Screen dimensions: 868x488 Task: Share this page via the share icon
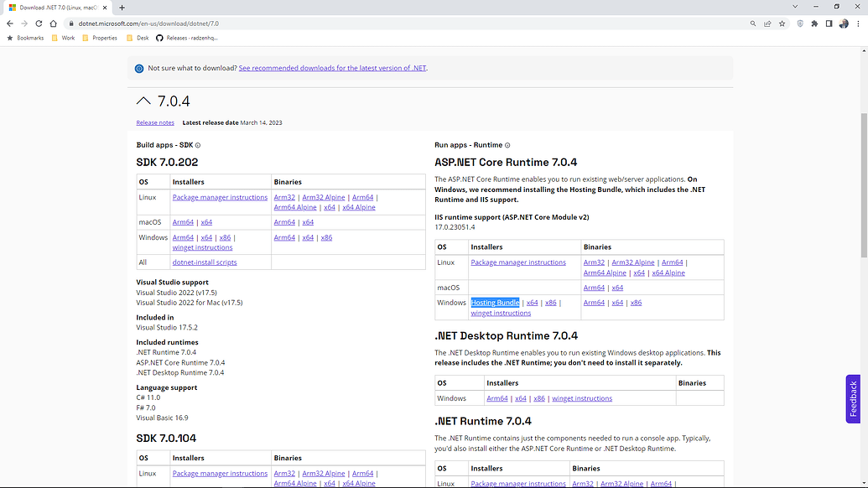[767, 23]
